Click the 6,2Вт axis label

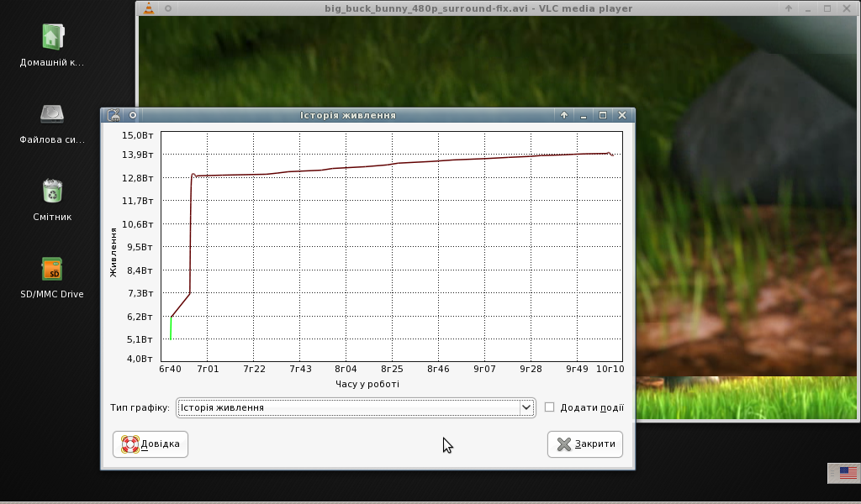coord(140,317)
